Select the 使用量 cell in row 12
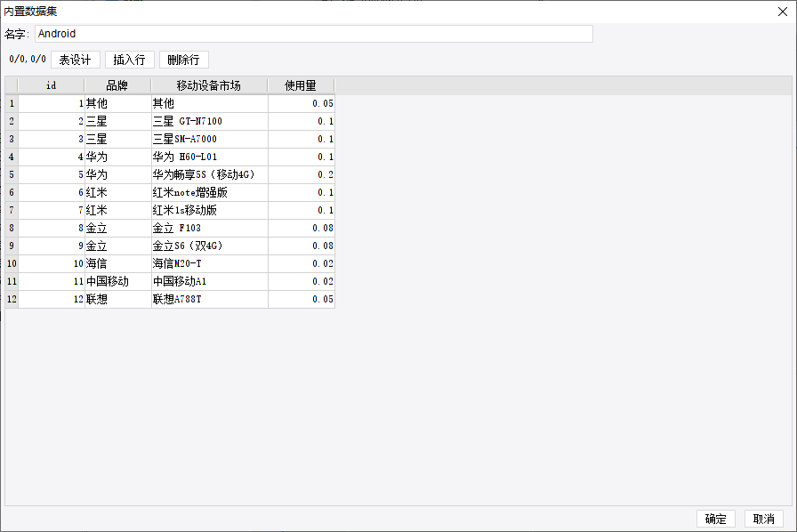The height and width of the screenshot is (532, 797). 301,300
